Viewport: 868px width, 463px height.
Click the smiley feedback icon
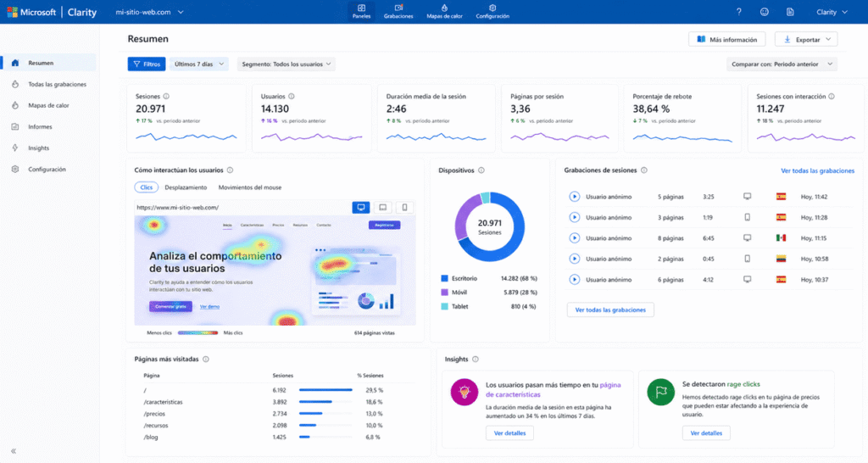coord(764,12)
